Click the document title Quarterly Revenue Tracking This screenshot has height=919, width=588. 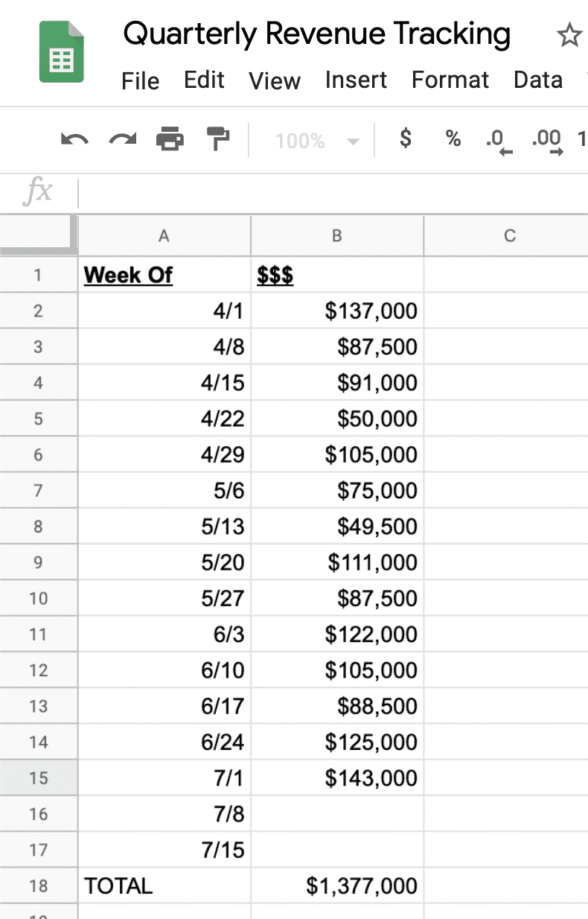click(317, 34)
